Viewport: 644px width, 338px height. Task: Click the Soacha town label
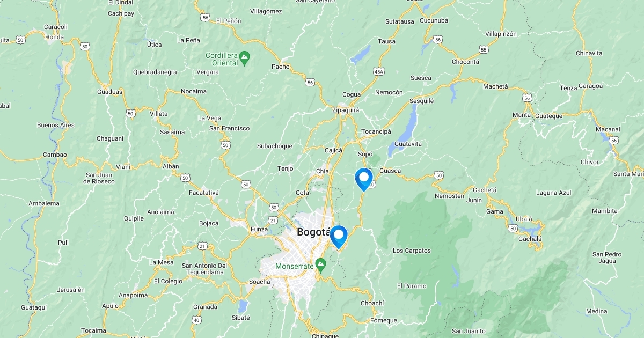point(260,282)
